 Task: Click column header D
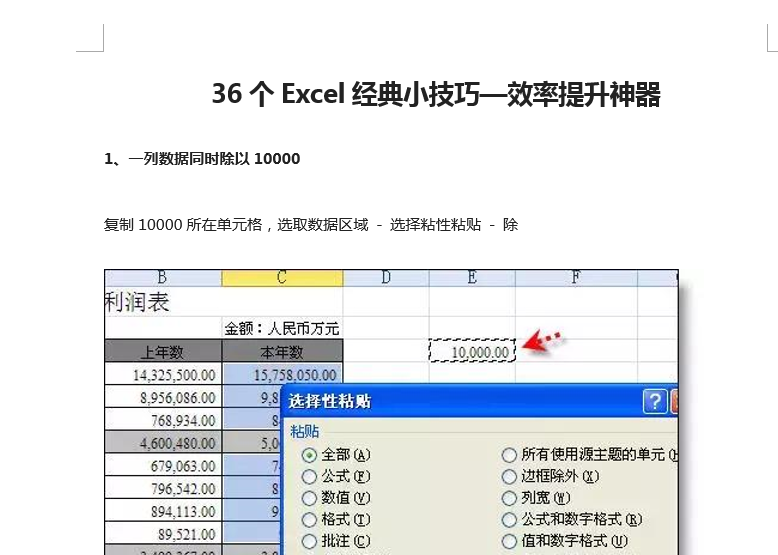point(386,278)
